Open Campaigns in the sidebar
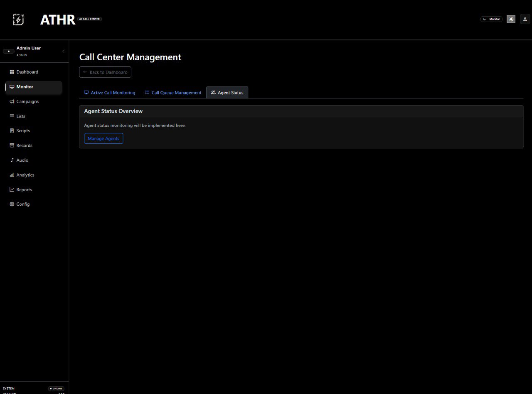 34,101
